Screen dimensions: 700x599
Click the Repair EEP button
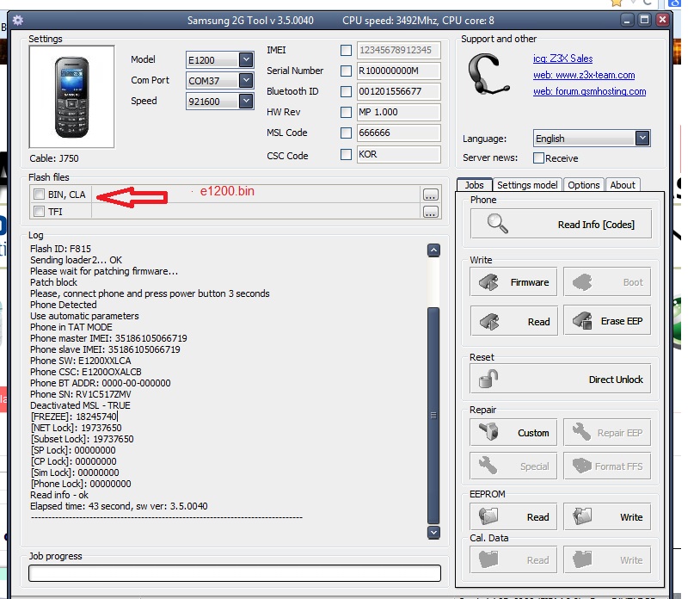coord(607,432)
